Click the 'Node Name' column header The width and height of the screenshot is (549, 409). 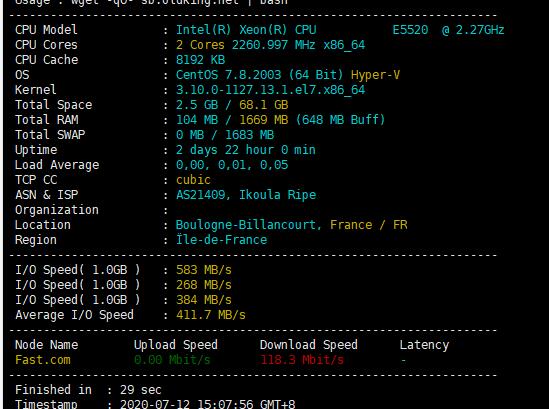(46, 345)
